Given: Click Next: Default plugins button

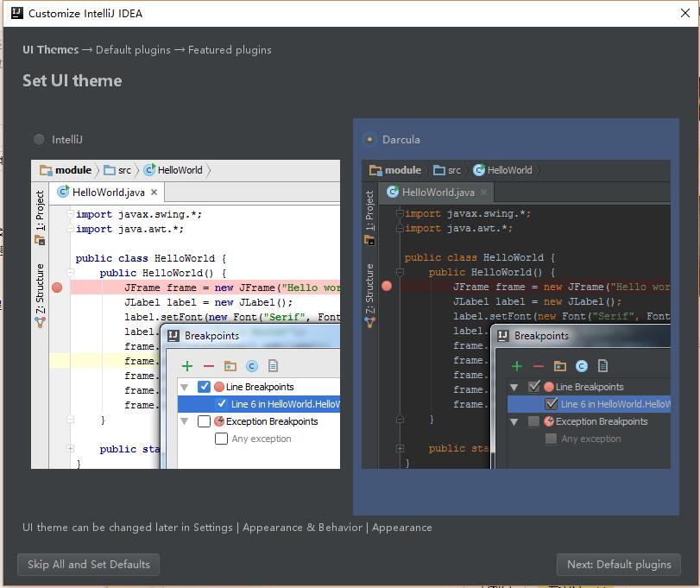Looking at the screenshot, I should (x=619, y=565).
